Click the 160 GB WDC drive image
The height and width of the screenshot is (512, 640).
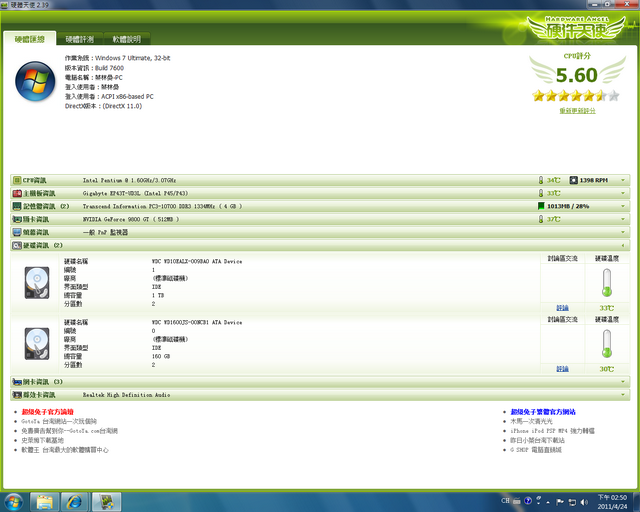coord(37,344)
